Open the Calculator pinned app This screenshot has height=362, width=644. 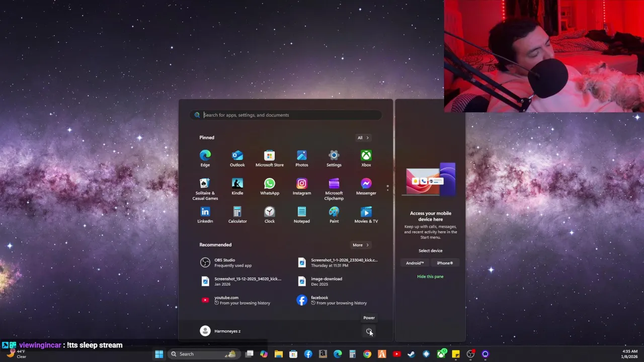point(237,215)
